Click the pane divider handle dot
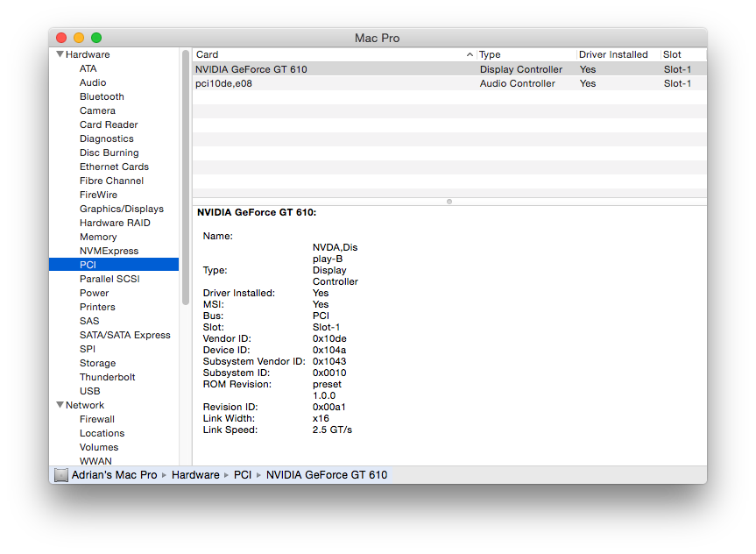The image size is (756, 554). tap(449, 202)
